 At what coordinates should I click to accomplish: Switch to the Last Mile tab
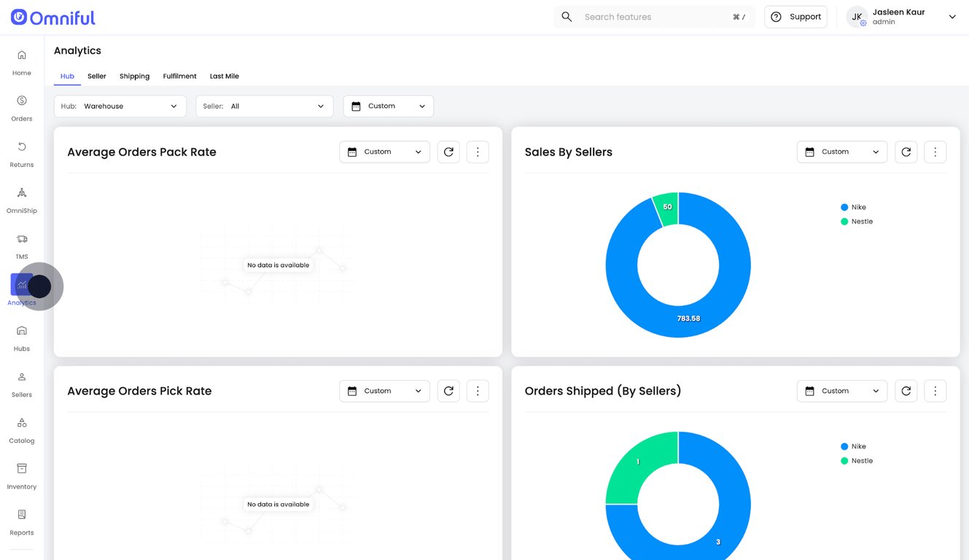point(225,76)
